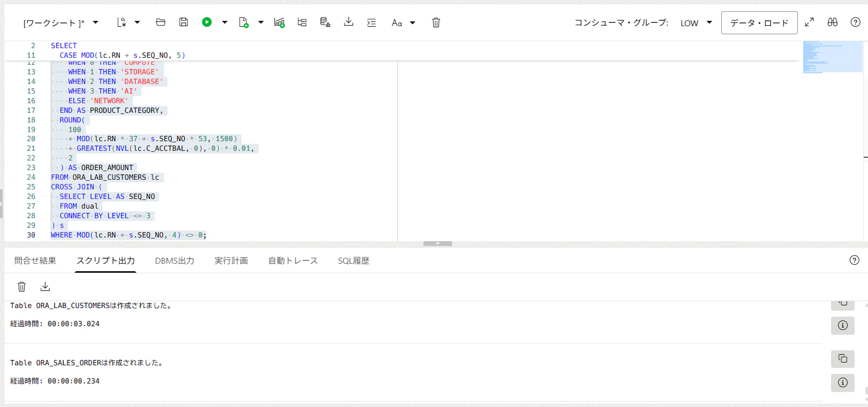This screenshot has width=868, height=407.
Task: Click the GREATEST(NVL(lc.C_ACCTBAL line
Action: point(161,148)
